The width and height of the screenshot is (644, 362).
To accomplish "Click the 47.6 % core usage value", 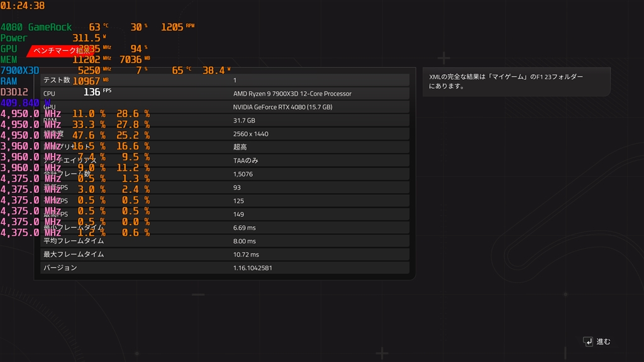I will click(89, 136).
